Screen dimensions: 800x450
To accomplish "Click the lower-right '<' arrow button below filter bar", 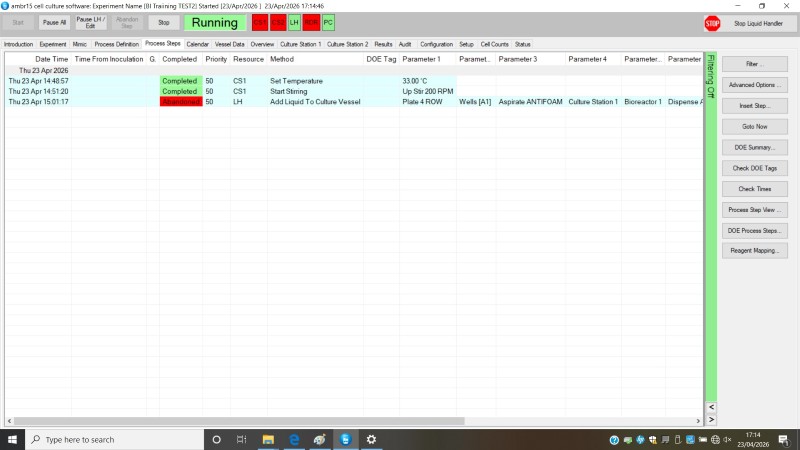I will coord(711,407).
